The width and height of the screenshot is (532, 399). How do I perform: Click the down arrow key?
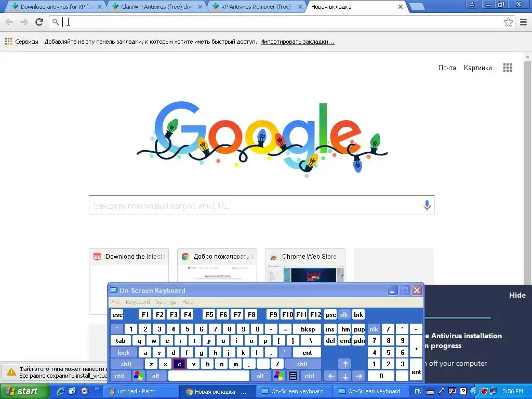pos(345,376)
